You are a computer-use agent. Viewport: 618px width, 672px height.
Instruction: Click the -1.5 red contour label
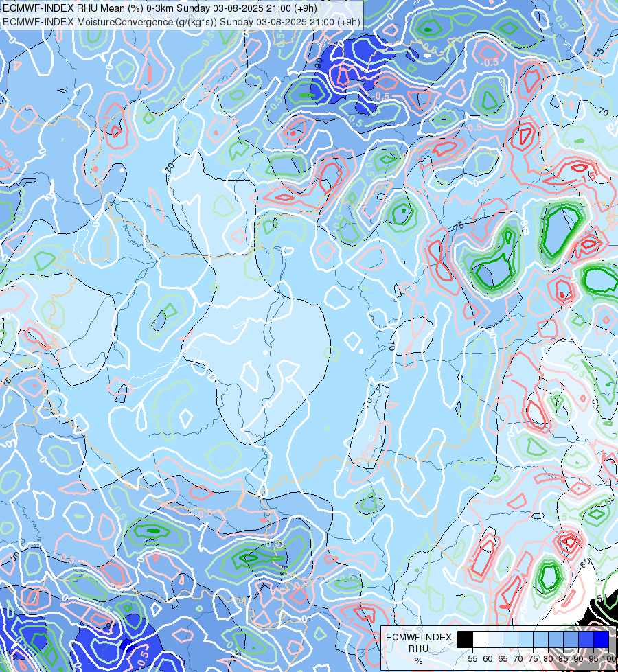pyautogui.click(x=588, y=176)
